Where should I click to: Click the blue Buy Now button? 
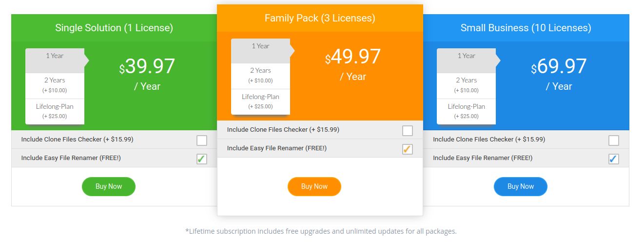pyautogui.click(x=521, y=186)
